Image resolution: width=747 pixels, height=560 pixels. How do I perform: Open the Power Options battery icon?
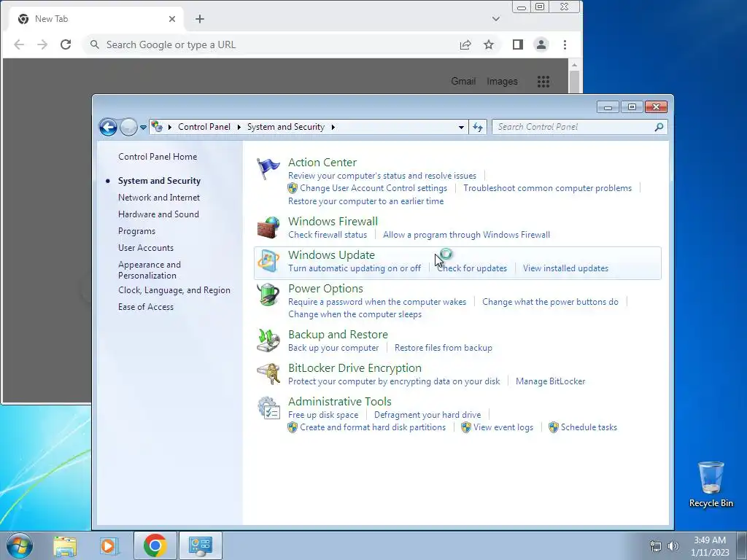click(268, 295)
